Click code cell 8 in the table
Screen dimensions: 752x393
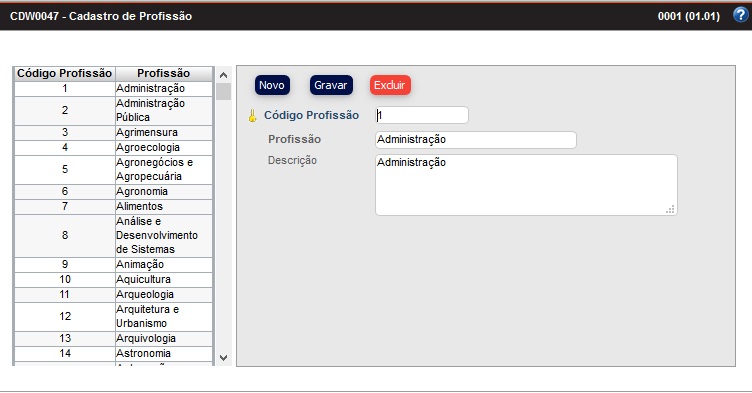coord(65,235)
